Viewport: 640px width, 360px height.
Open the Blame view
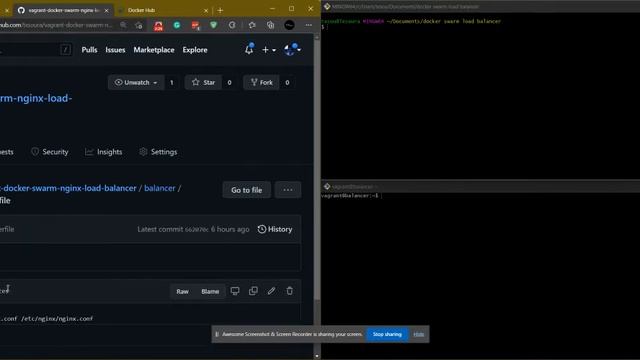(x=210, y=291)
